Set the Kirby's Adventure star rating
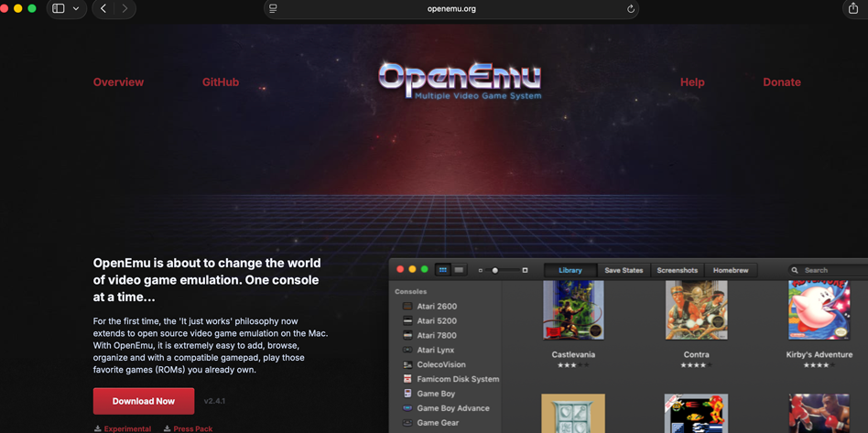 819,365
